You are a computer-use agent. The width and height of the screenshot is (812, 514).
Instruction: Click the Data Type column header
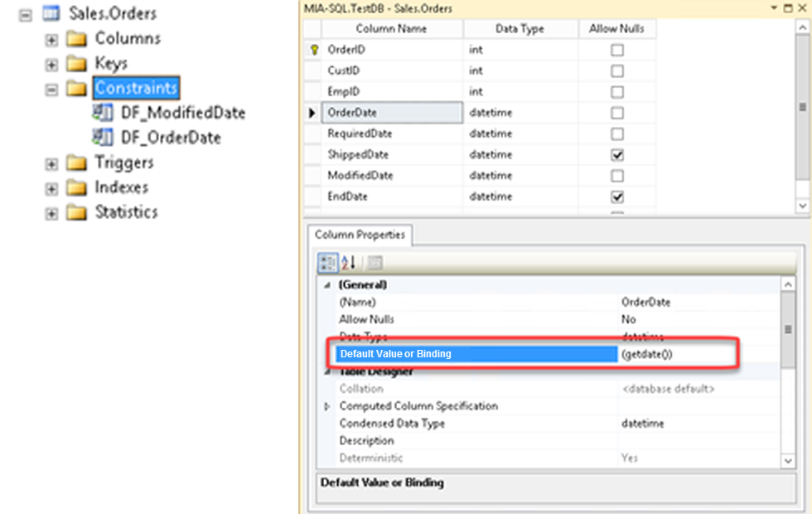click(520, 29)
